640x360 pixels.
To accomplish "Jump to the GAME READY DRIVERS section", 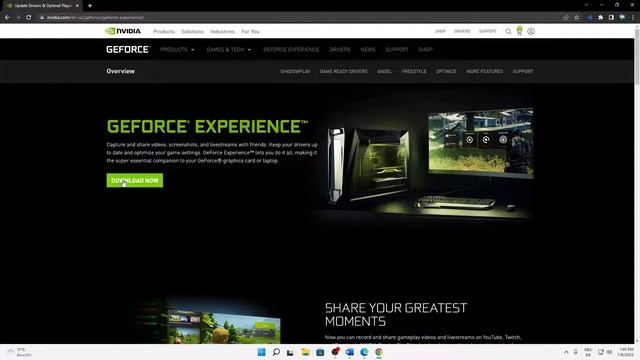I will (343, 71).
